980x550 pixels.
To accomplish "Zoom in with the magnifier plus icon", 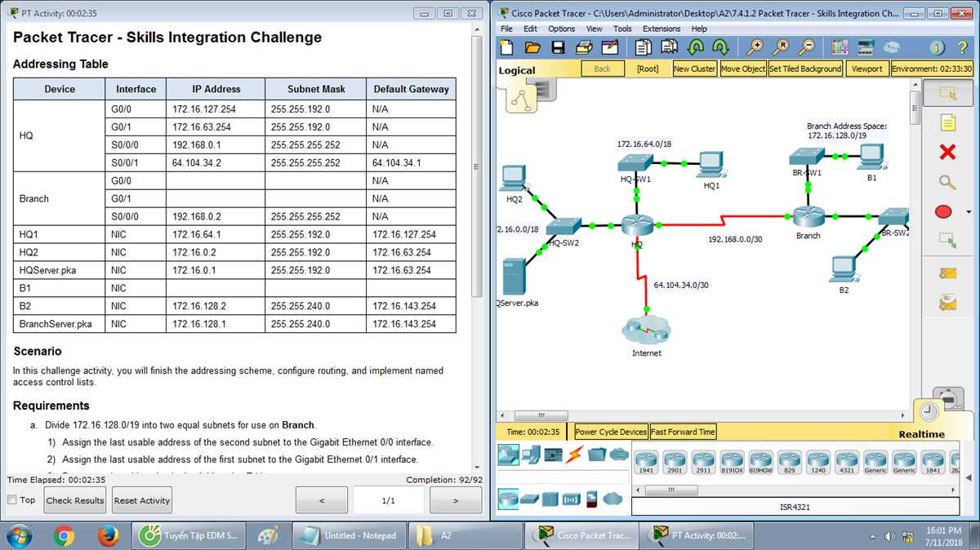I will click(756, 47).
